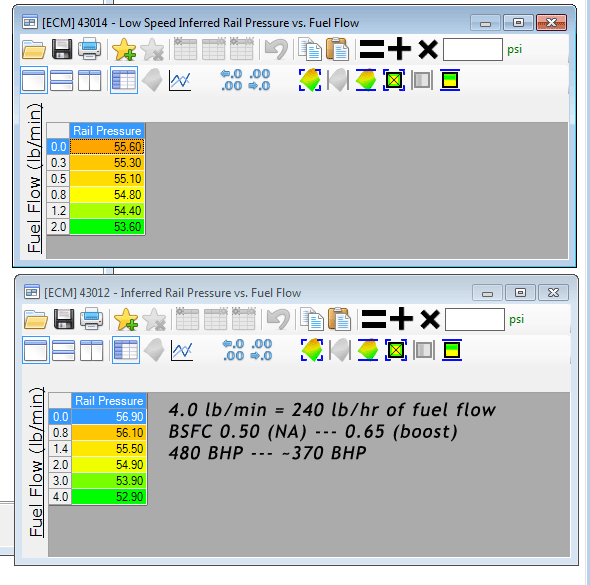Select vertical split layout in 43012 window
Viewport: 590px width, 585px height.
click(91, 350)
